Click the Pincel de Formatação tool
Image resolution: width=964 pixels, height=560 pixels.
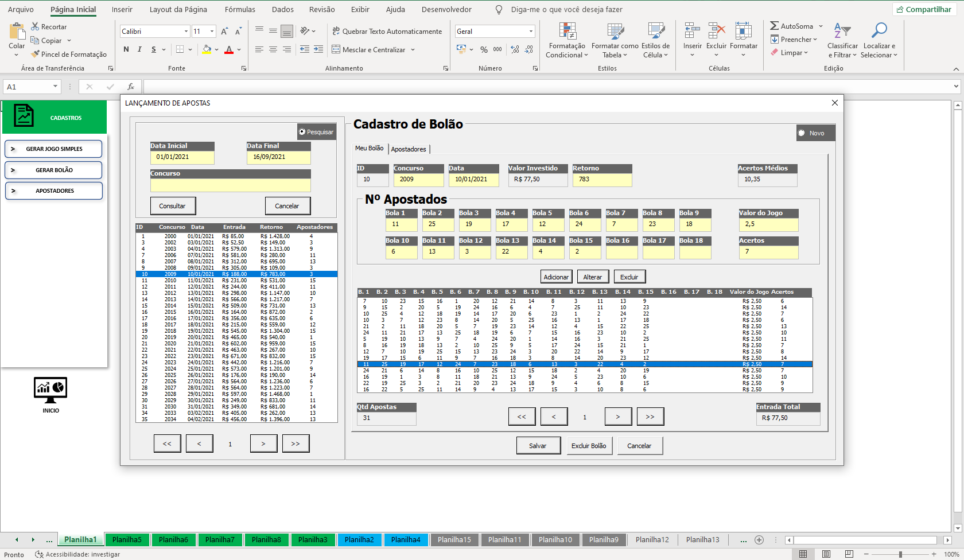(69, 54)
